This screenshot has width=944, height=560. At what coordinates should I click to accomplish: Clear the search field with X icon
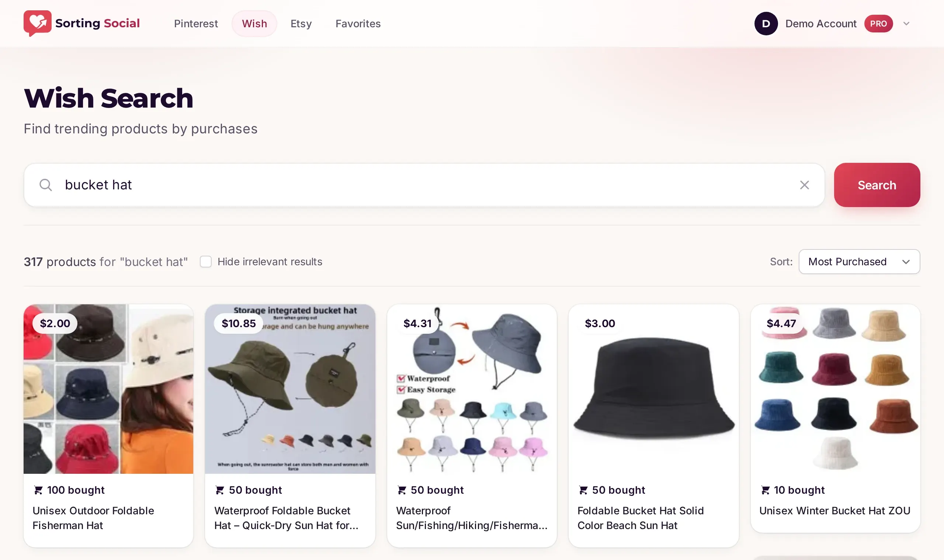coord(804,185)
